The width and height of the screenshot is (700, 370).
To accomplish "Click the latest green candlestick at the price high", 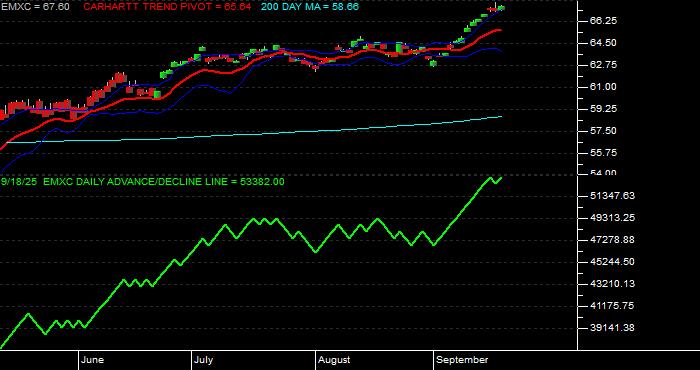I will [x=501, y=8].
